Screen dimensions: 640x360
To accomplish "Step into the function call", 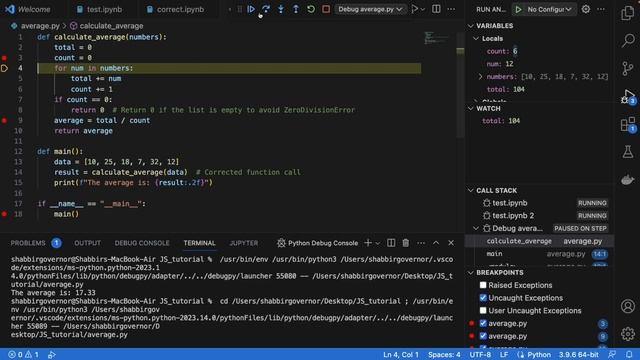I will [x=281, y=9].
